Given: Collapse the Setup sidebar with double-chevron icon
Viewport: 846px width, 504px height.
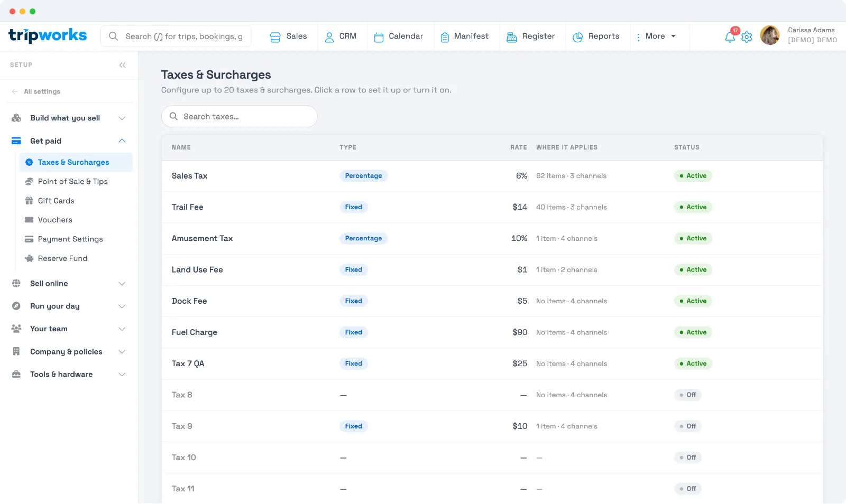Looking at the screenshot, I should click(x=123, y=65).
